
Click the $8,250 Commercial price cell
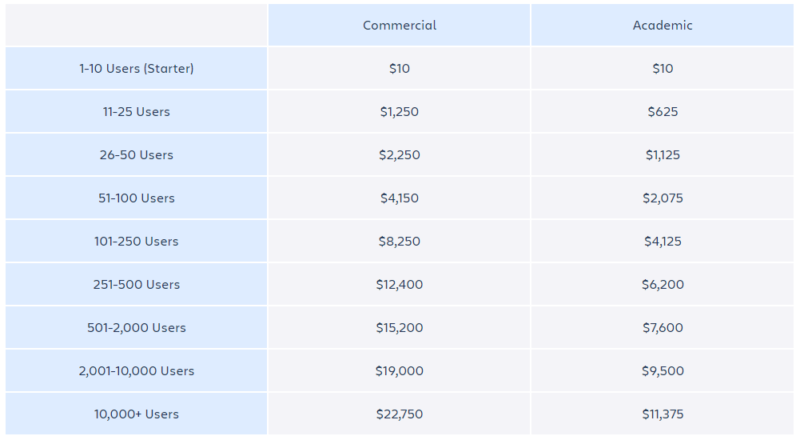point(399,241)
